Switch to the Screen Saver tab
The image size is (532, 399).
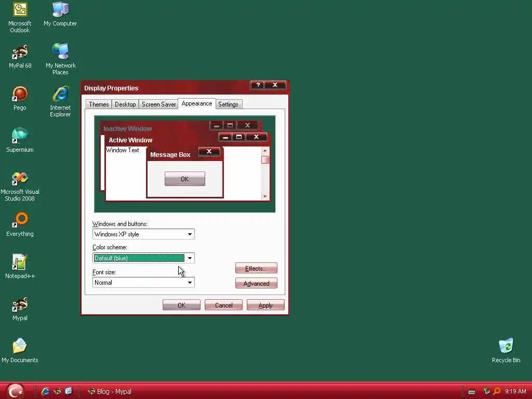coord(159,104)
